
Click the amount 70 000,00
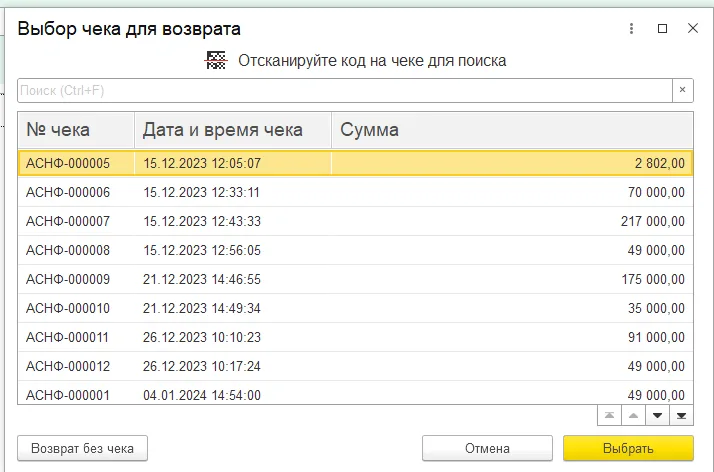tap(656, 193)
